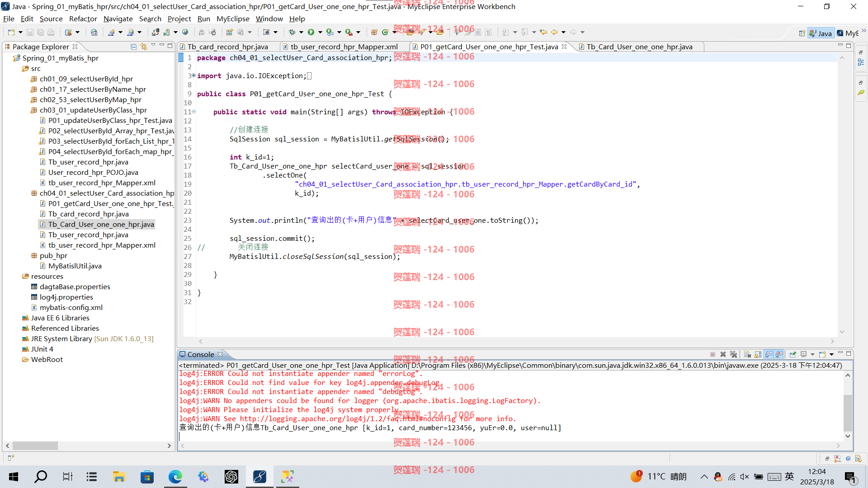Open the Microsoft Store taskbar icon
The width and height of the screenshot is (868, 488).
pos(147,476)
